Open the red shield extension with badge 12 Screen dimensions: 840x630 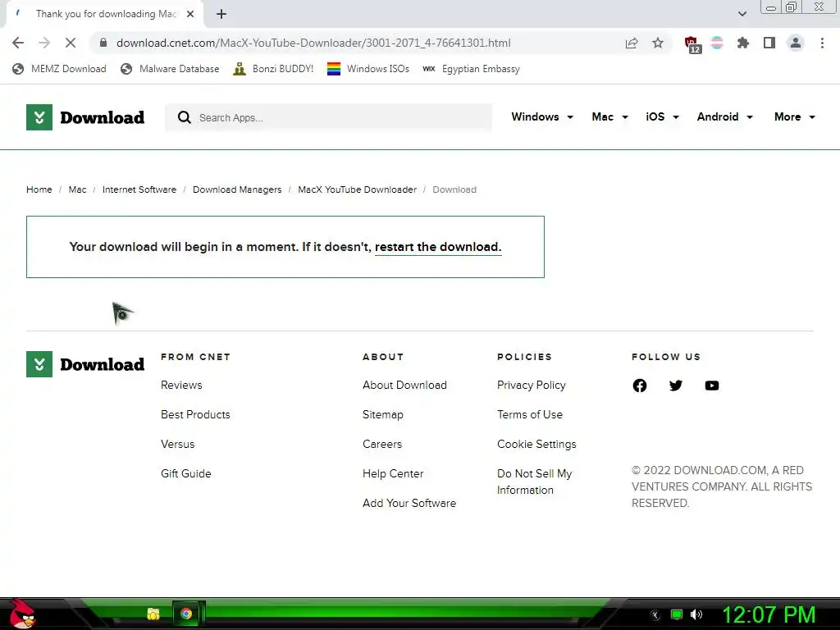pos(692,44)
